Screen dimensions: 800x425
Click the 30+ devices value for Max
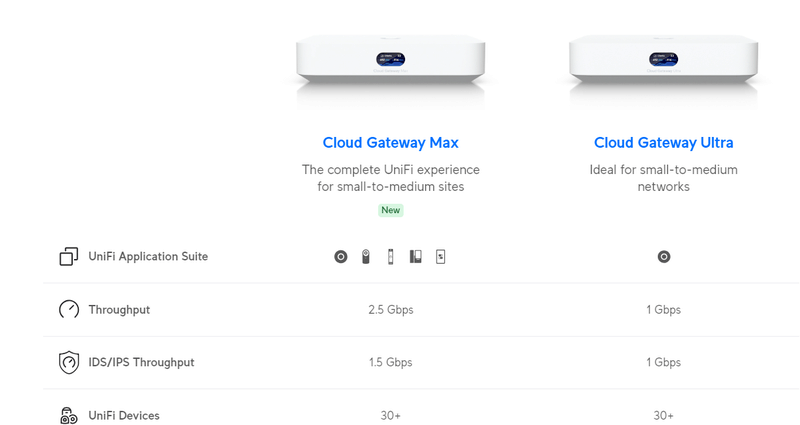pos(391,416)
